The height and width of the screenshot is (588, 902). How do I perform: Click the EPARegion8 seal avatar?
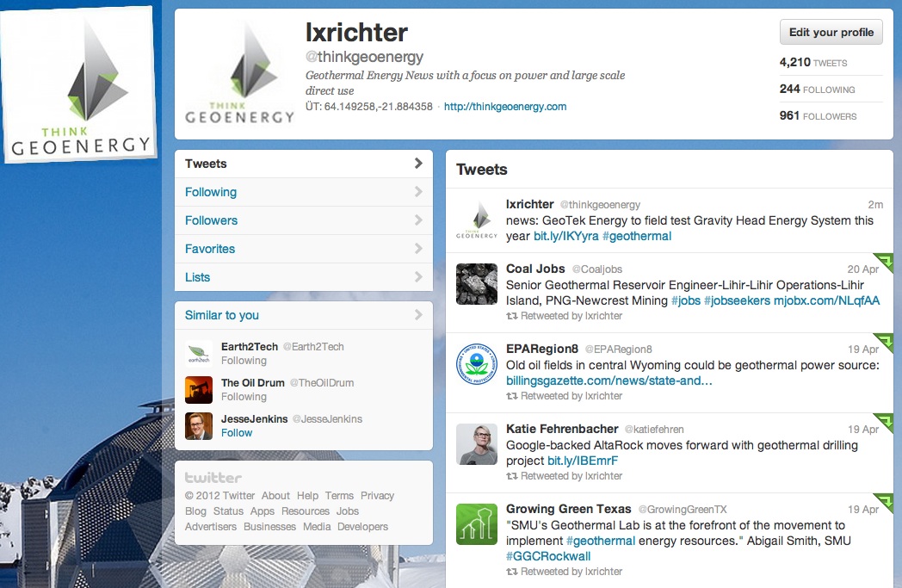point(477,364)
